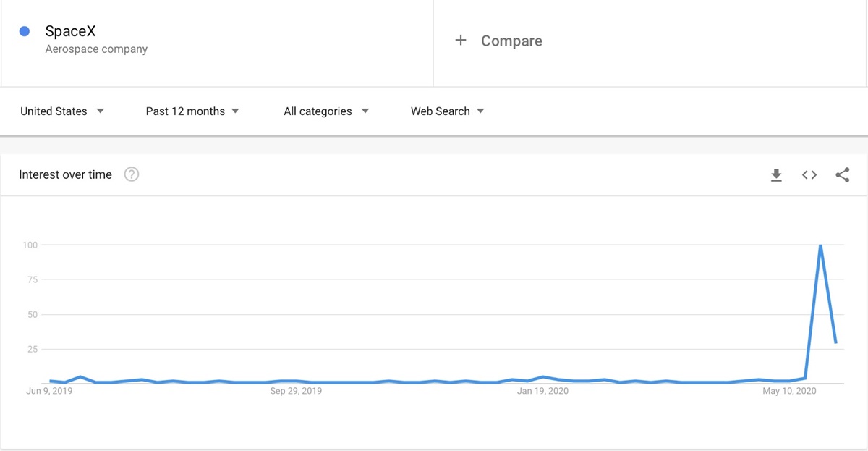Click the plus icon beside Compare
Image resolution: width=868 pixels, height=451 pixels.
[461, 41]
